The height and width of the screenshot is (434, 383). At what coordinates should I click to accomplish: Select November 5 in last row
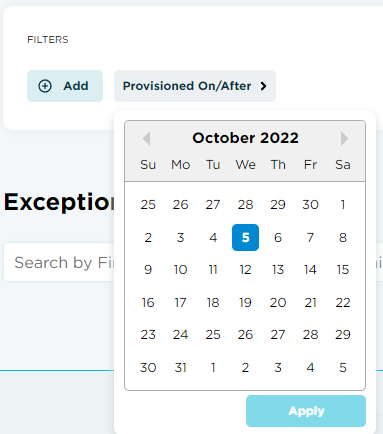pyautogui.click(x=343, y=368)
